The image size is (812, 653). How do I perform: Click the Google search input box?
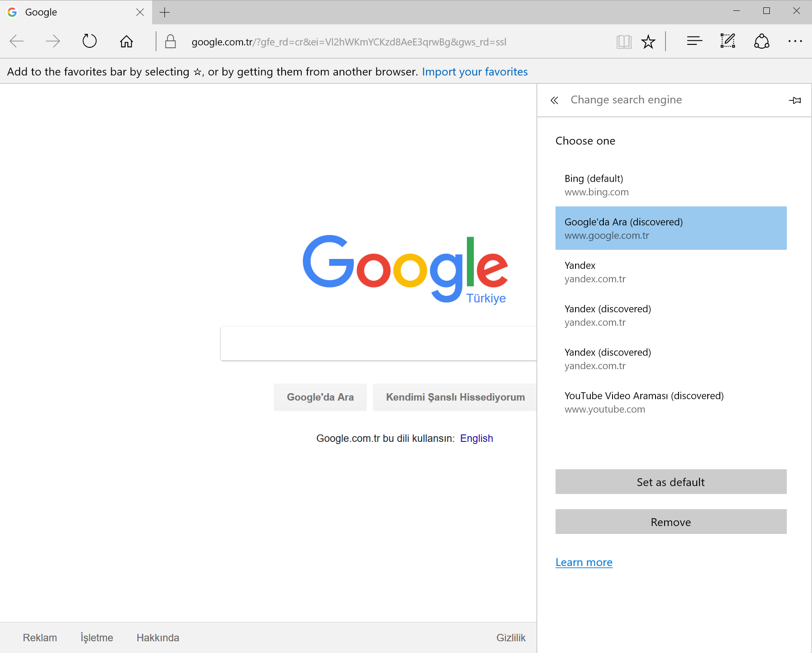[x=378, y=343]
